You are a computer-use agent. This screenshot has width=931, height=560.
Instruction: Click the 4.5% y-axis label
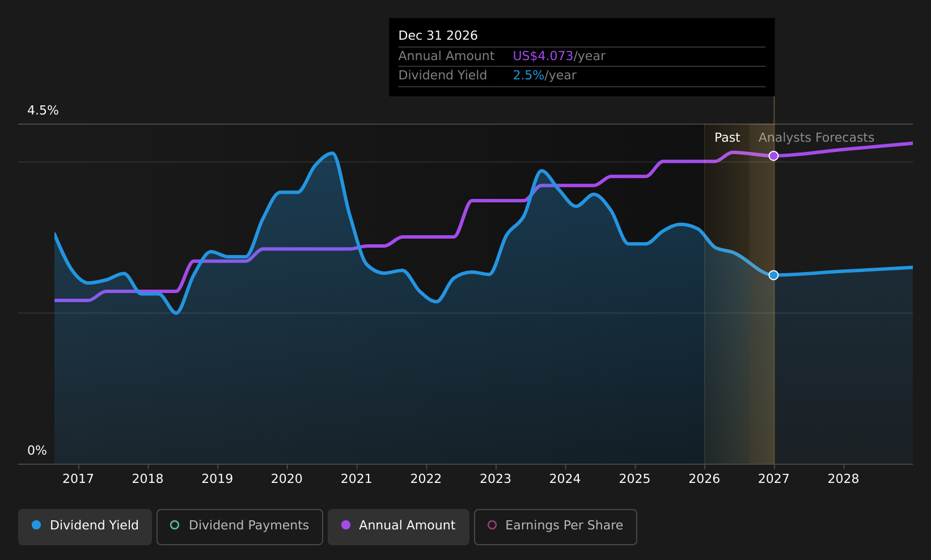tap(43, 111)
